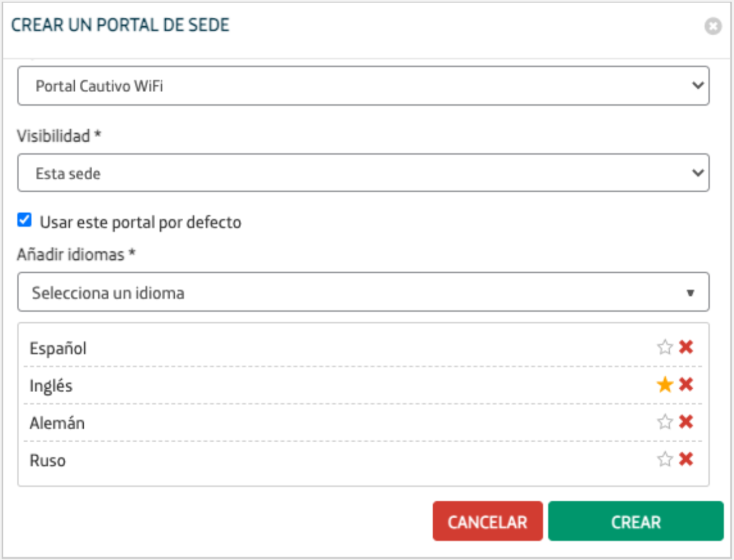The width and height of the screenshot is (734, 560).
Task: Click the Ruso language name
Action: tap(47, 461)
